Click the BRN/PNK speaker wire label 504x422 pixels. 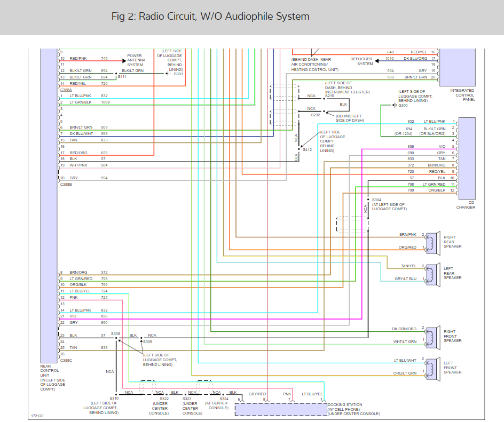[x=408, y=234]
